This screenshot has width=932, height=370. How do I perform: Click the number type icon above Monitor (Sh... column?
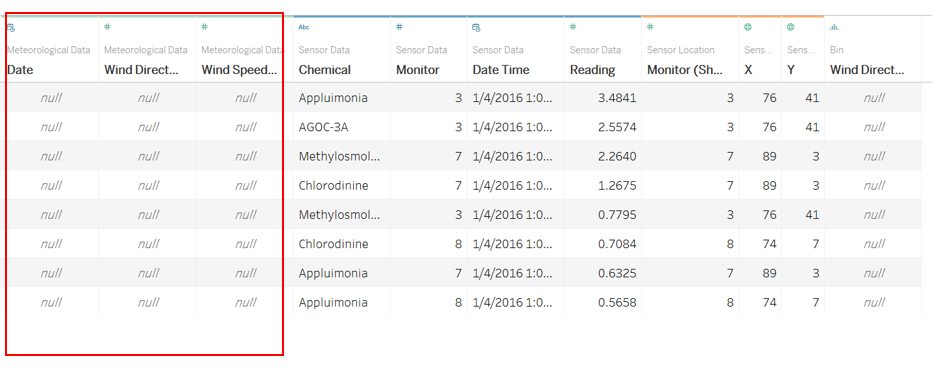click(650, 27)
